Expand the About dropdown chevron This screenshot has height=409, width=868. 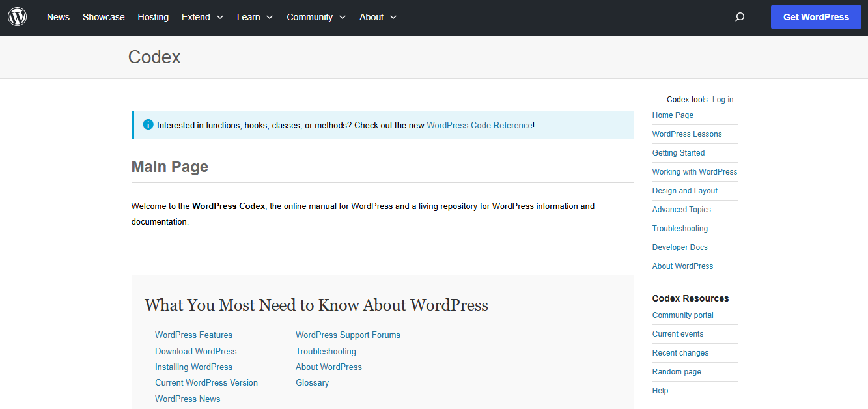[393, 18]
